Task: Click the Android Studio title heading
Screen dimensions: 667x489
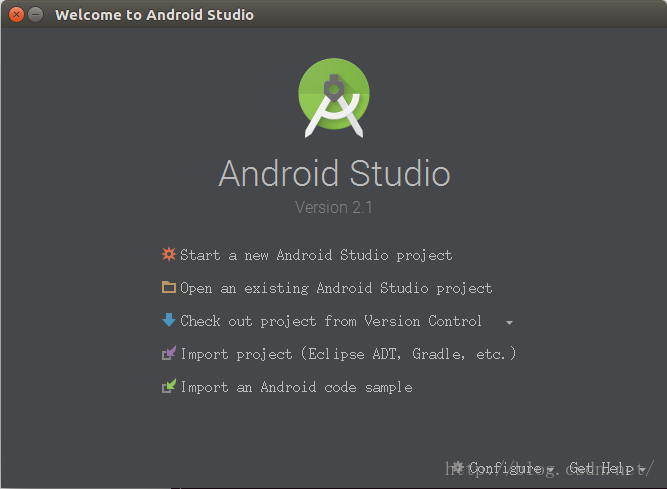Action: (334, 173)
